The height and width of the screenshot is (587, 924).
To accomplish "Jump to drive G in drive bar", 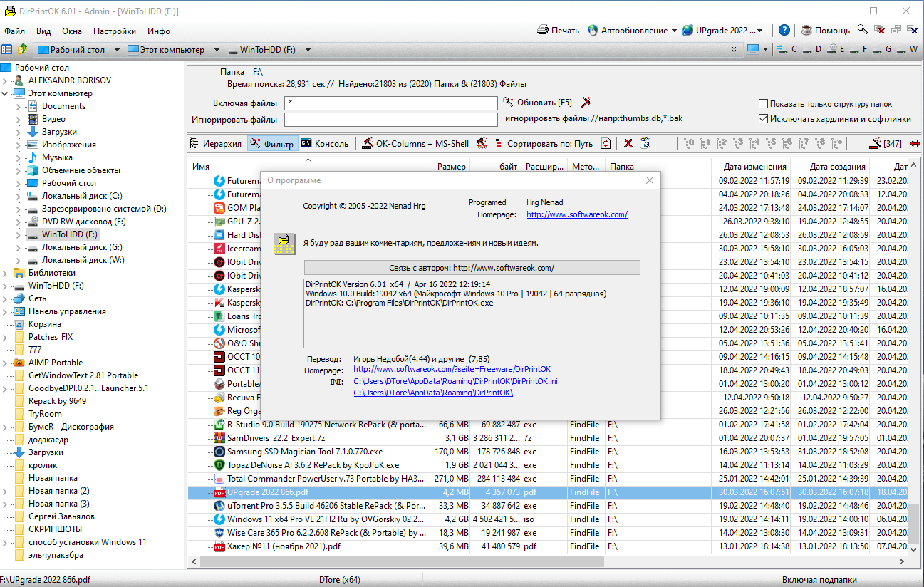I will click(882, 50).
